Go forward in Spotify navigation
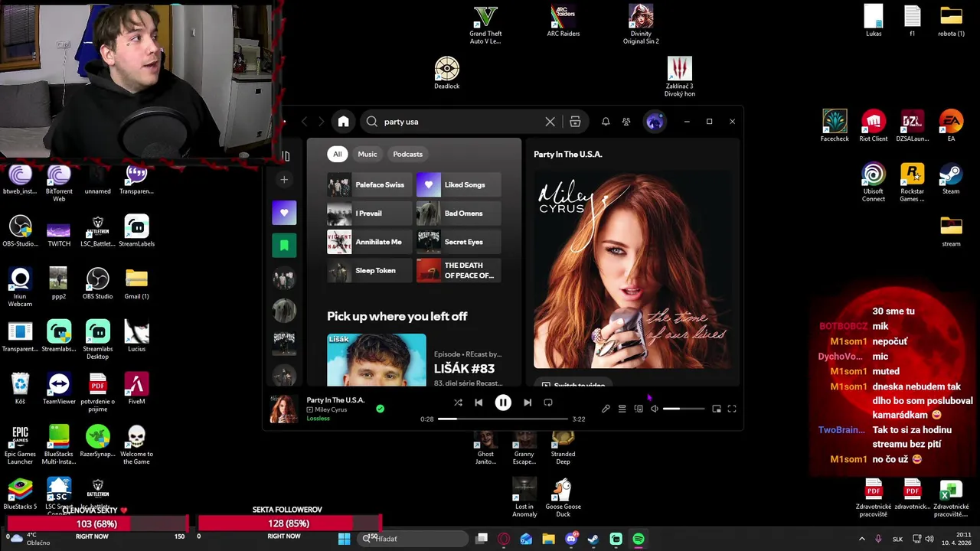Image resolution: width=980 pixels, height=551 pixels. pos(321,122)
